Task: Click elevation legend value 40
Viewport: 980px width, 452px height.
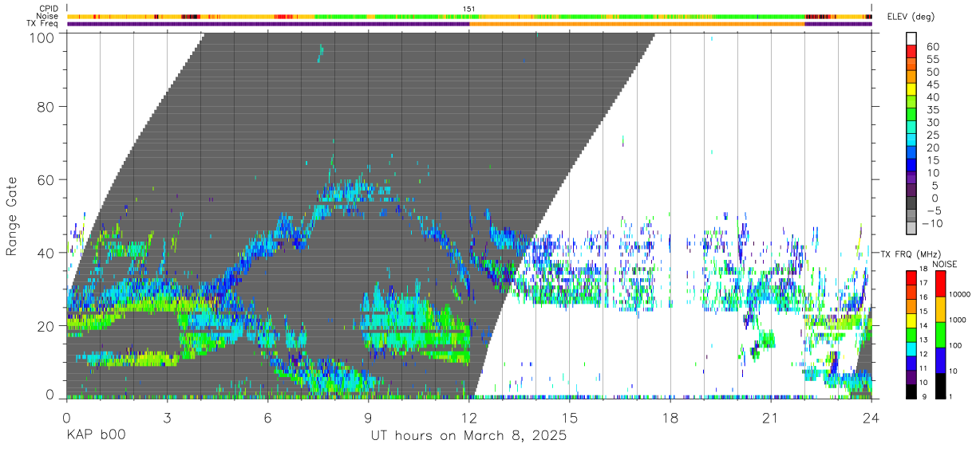Action: pyautogui.click(x=933, y=97)
